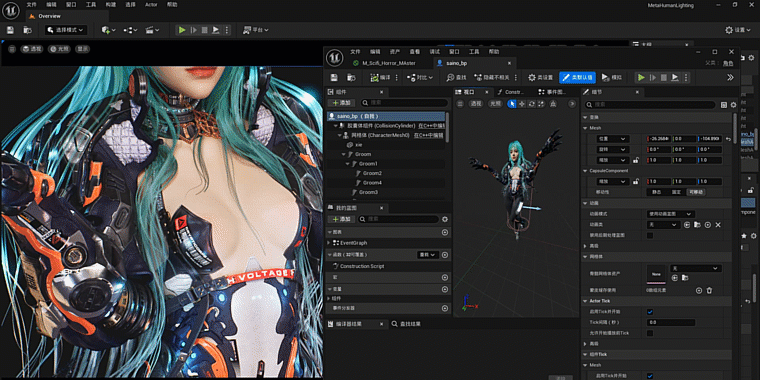Image resolution: width=760 pixels, height=380 pixels.
Task: Open the 选择模式 dropdown in main toolbar
Action: tap(66, 30)
